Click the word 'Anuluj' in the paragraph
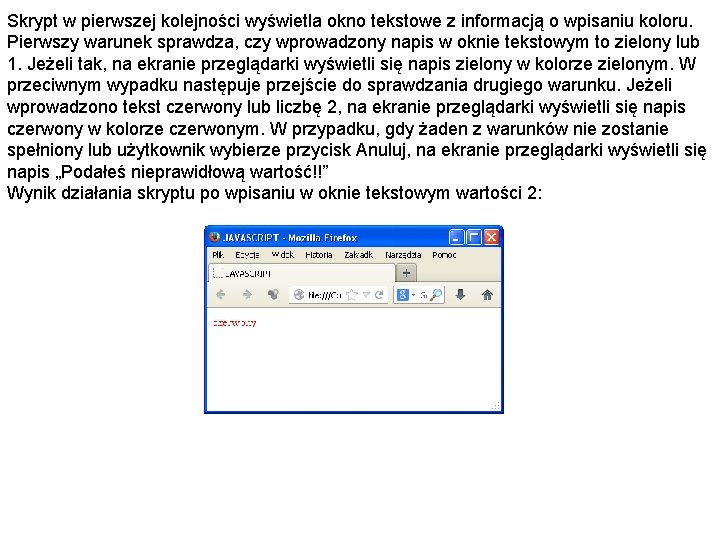Viewport: 720px width, 540px height. pyautogui.click(x=381, y=150)
